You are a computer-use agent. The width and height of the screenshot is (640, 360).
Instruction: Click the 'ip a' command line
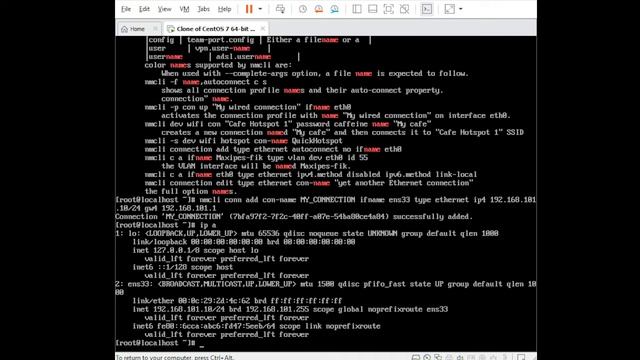tap(166, 225)
